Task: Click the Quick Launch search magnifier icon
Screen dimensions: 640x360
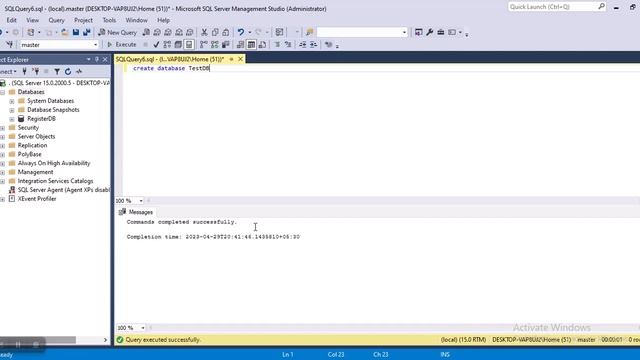Action: (602, 7)
